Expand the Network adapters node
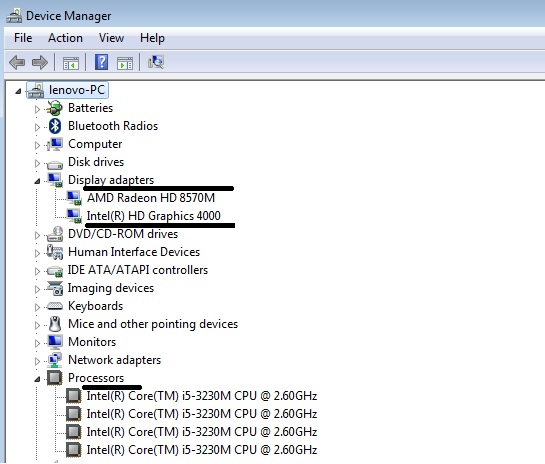Image resolution: width=545 pixels, height=464 pixels. (x=37, y=361)
